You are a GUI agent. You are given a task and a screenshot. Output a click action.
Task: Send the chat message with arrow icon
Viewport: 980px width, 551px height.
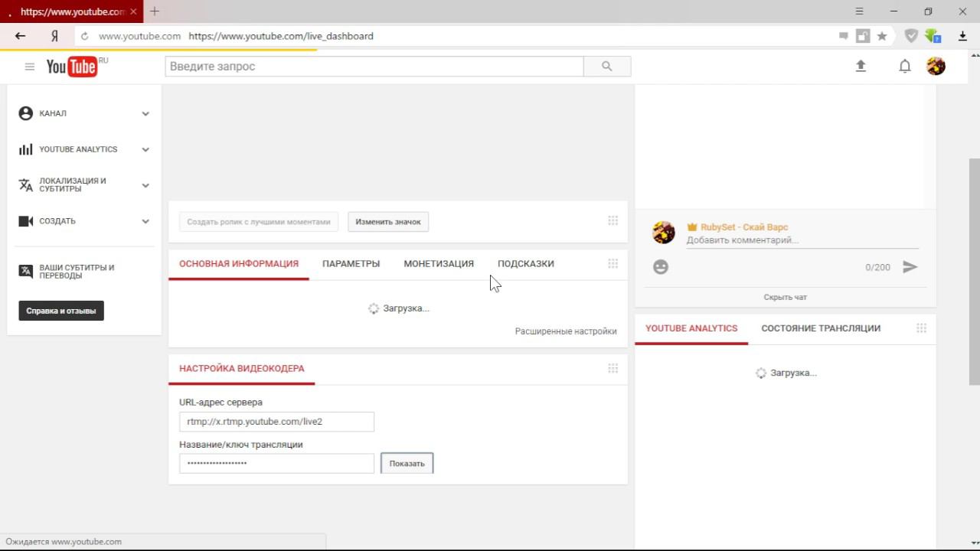[x=910, y=267]
